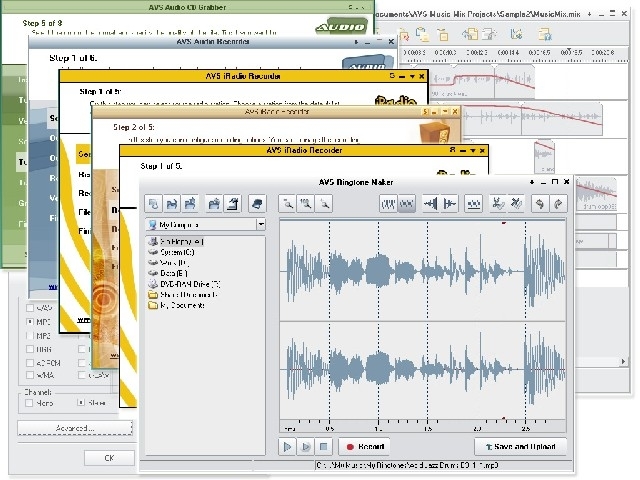This screenshot has width=640, height=480.
Task: Click the file path text in Ringtone Maker status bar
Action: (x=407, y=465)
